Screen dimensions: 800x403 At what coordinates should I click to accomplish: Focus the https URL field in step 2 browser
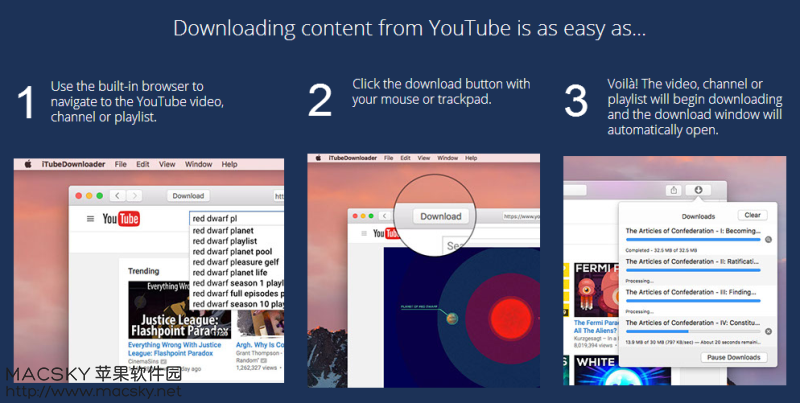point(520,216)
